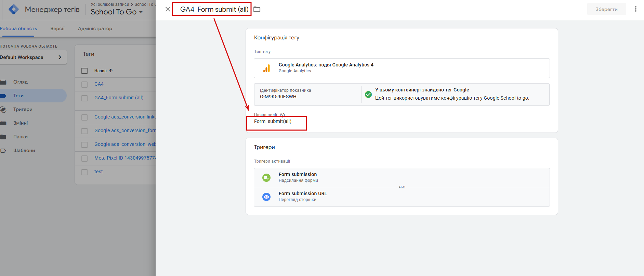Switch to the Адміністратор tab
Viewport: 644px width, 276px height.
click(95, 28)
